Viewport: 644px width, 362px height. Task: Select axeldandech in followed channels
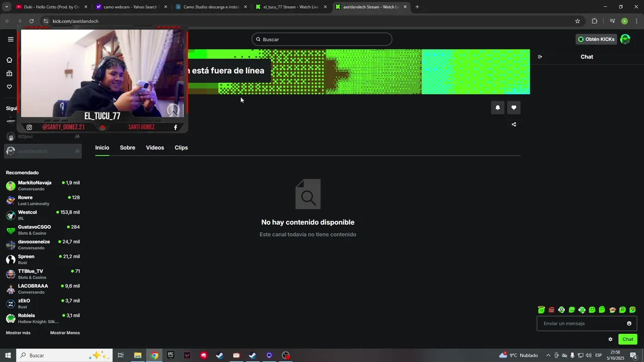pos(43,151)
